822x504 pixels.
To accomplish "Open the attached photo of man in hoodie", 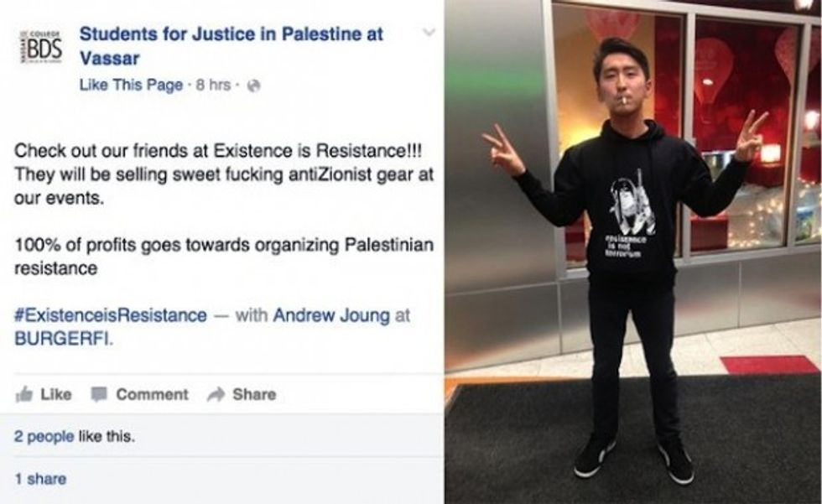I will click(x=633, y=252).
